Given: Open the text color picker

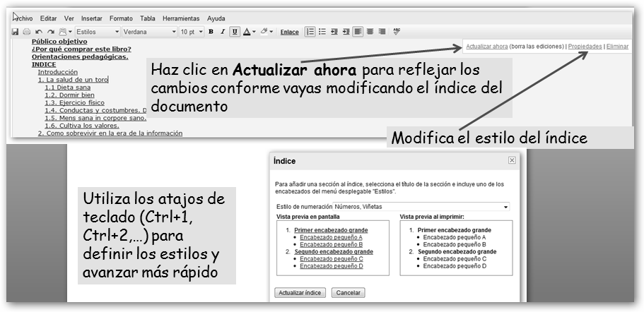Looking at the screenshot, I should tap(248, 32).
